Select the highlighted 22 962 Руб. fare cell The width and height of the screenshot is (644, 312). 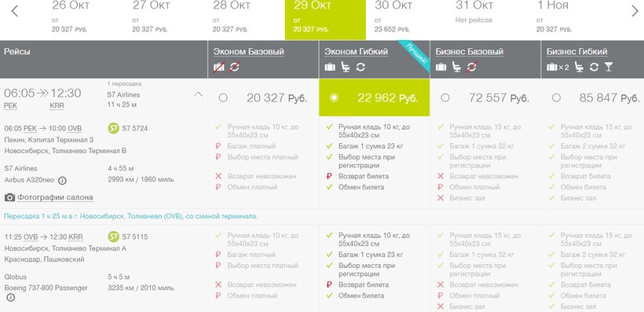pos(374,97)
